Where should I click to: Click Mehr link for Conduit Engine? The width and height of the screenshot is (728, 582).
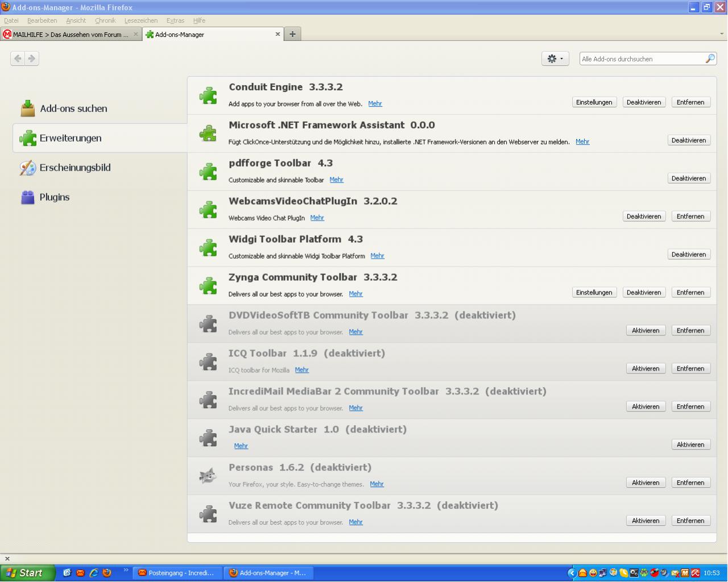375,103
